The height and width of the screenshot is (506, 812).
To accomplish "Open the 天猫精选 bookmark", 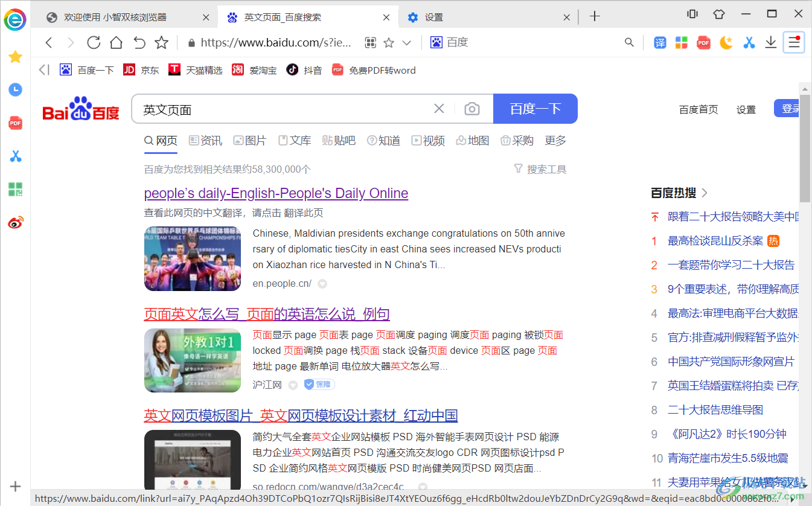I will pos(196,70).
